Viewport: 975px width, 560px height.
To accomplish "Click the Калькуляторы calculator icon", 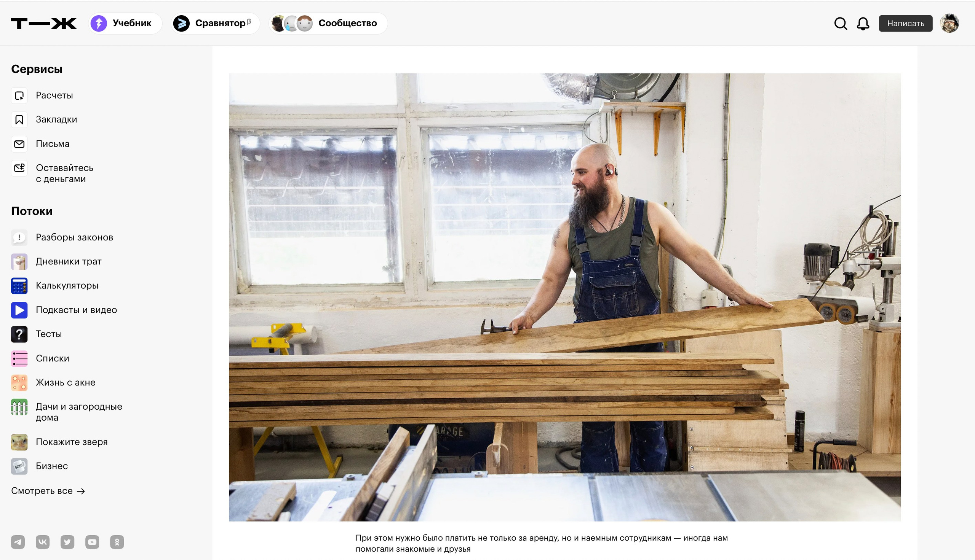I will click(x=19, y=286).
